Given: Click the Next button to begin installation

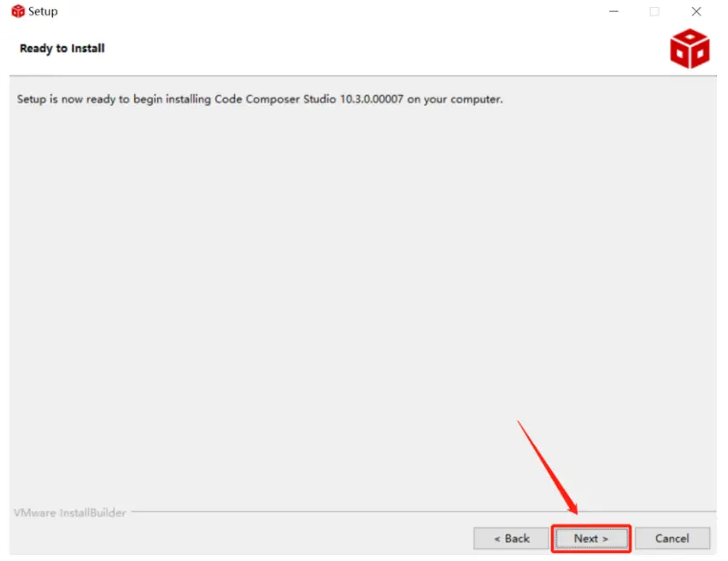Looking at the screenshot, I should 590,538.
